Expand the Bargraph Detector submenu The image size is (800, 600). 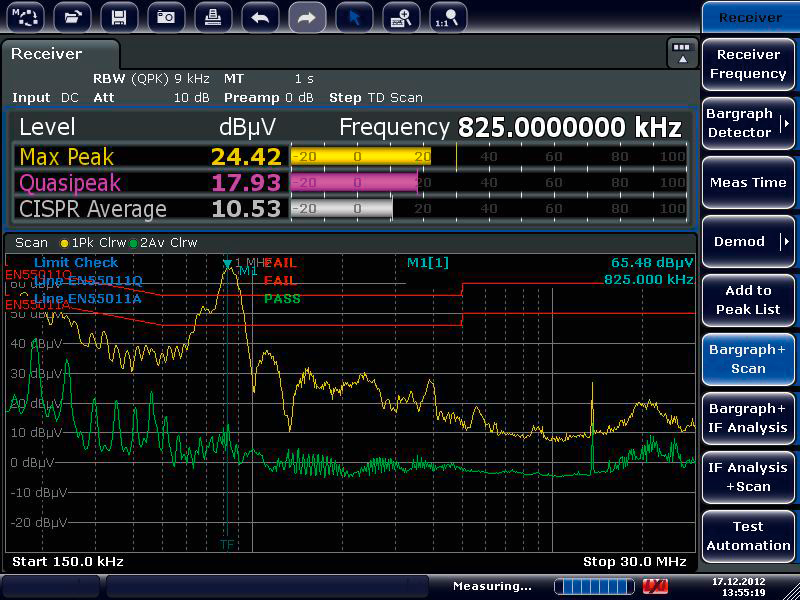click(748, 123)
